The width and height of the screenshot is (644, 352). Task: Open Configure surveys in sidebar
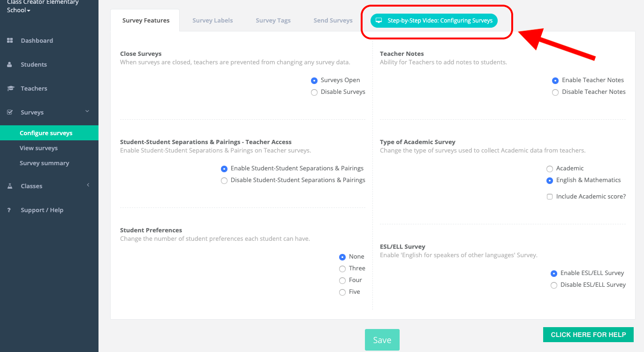(49, 133)
